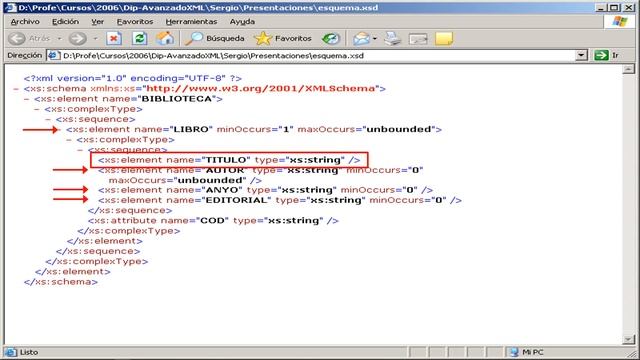Image resolution: width=640 pixels, height=360 pixels.
Task: Click the Back (Atrás) arrow icon
Action: click(17, 38)
